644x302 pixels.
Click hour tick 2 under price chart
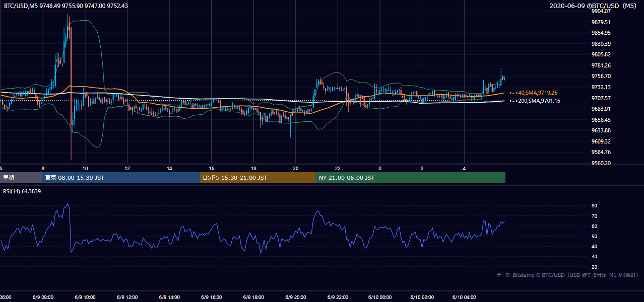422,168
